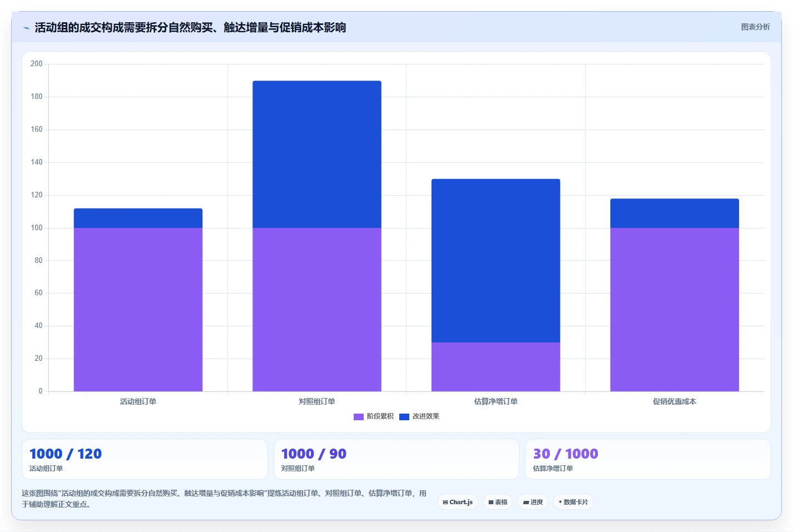
Task: Click the 20 y-axis tick label
Action: [38, 359]
